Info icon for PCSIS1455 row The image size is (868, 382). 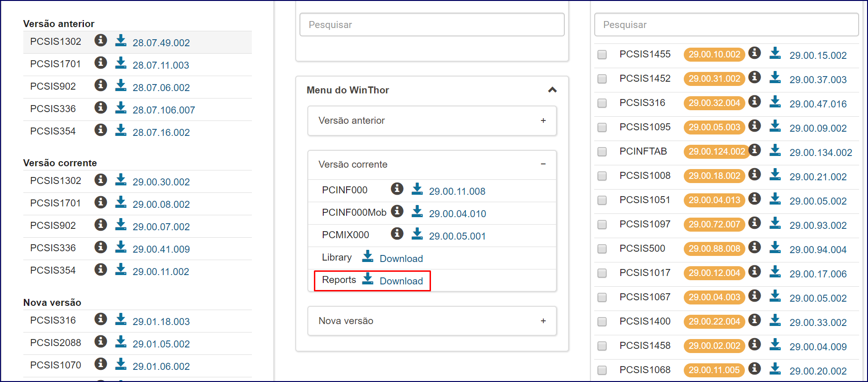[x=755, y=53]
